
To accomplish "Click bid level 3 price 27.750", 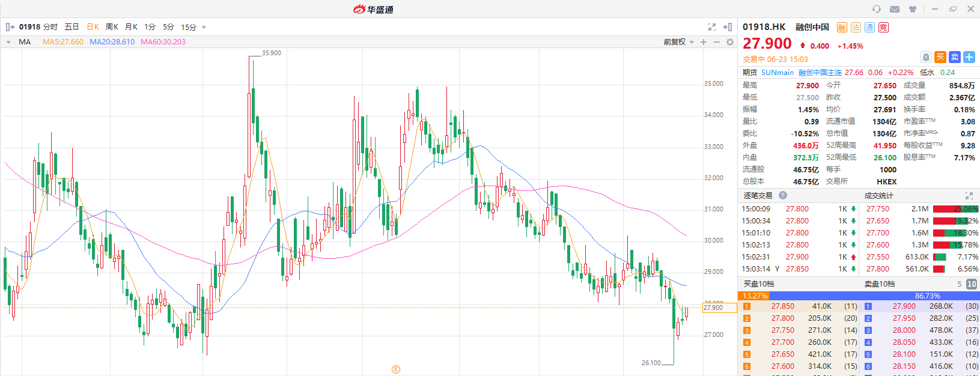I will coord(783,330).
